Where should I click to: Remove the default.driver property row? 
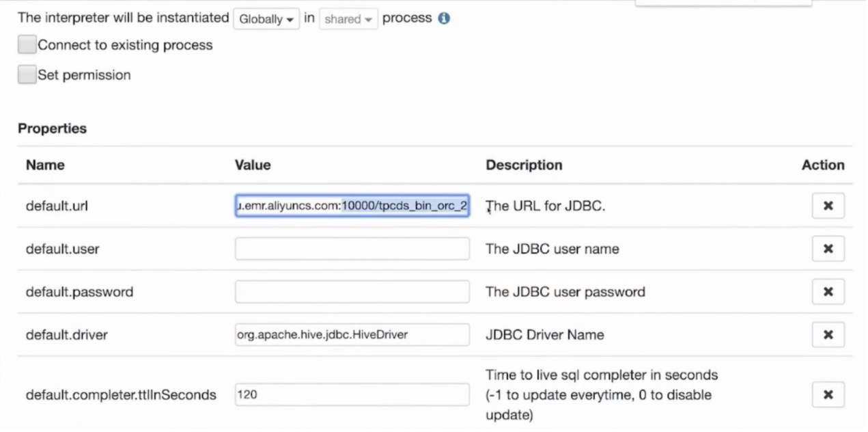(x=828, y=335)
